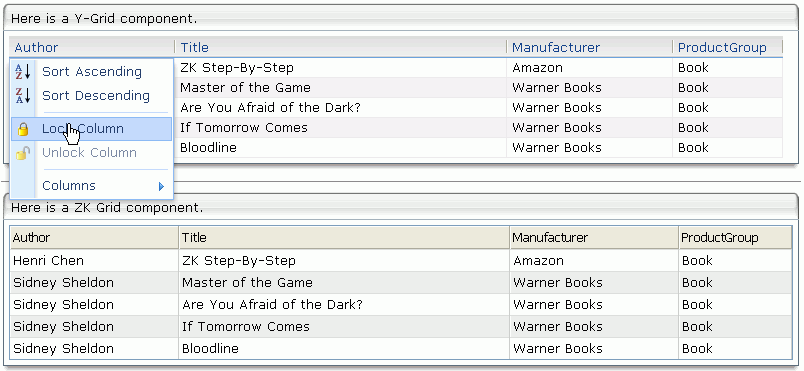Click the Sort Descending Z-A icon
Screen dimensions: 804x371
tap(23, 95)
